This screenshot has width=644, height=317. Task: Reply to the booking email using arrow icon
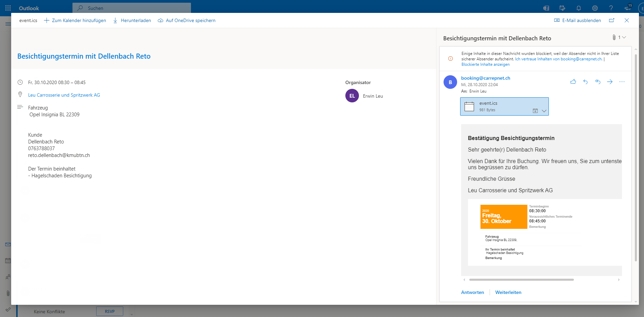[x=585, y=82]
